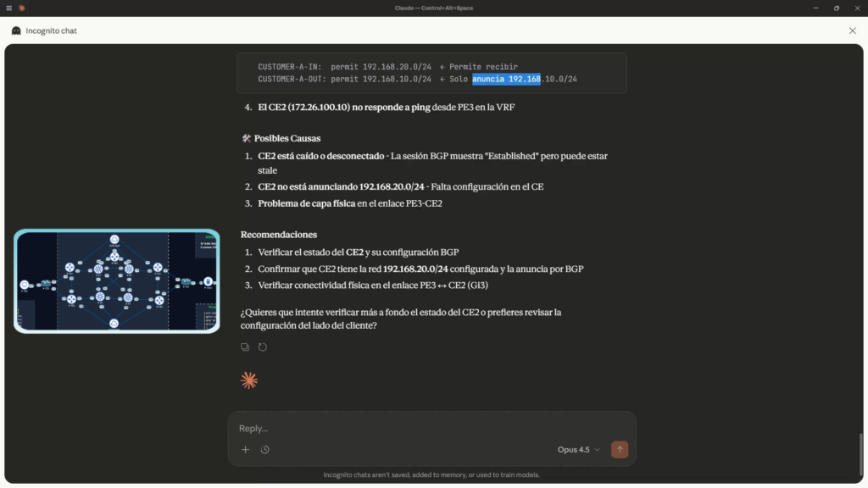The width and height of the screenshot is (868, 488).
Task: Click the chevron beside Opus 4.5
Action: [598, 450]
